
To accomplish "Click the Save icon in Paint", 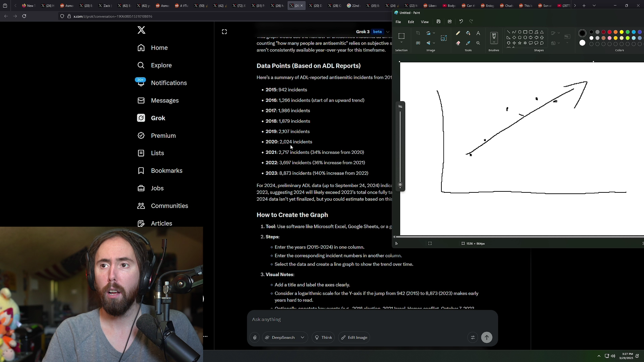I will (438, 21).
